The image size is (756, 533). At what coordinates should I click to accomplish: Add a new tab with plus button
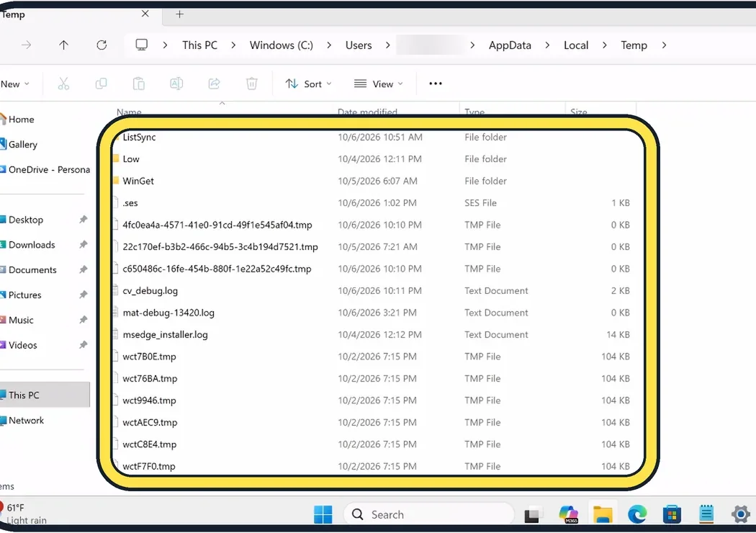(179, 14)
